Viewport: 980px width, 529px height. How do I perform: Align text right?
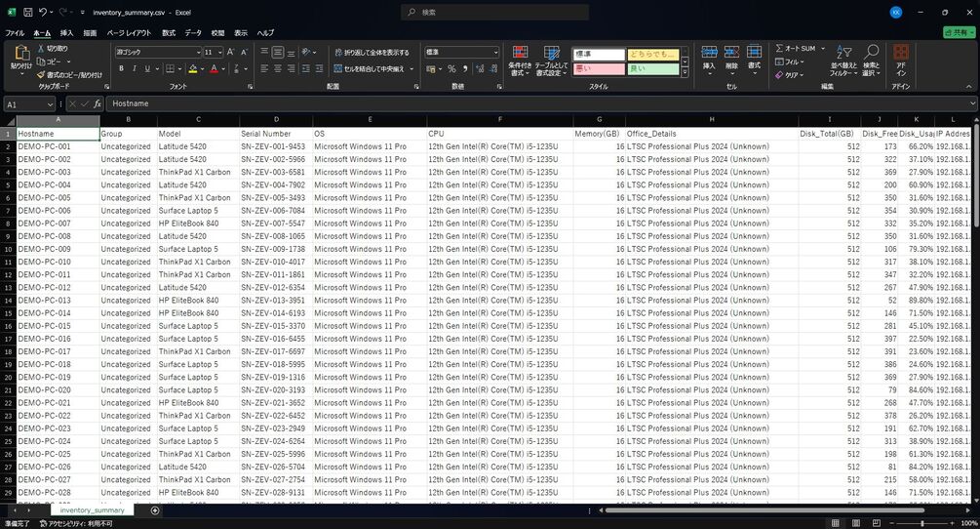(292, 68)
